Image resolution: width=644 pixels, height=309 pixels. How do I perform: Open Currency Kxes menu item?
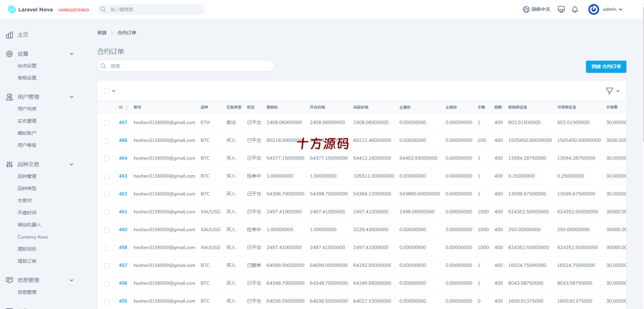coord(33,237)
